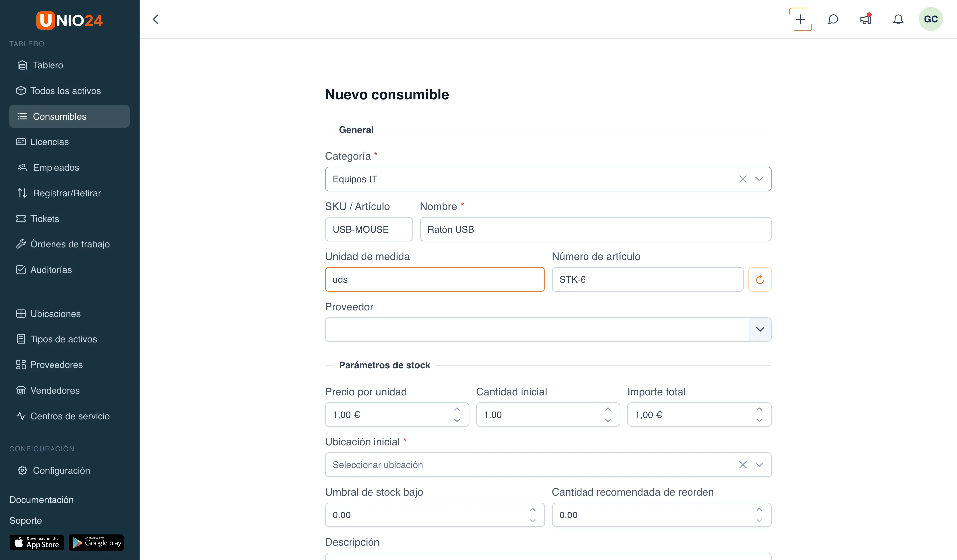Decrease Umbral de stock bajo
Image resolution: width=957 pixels, height=560 pixels.
point(532,520)
